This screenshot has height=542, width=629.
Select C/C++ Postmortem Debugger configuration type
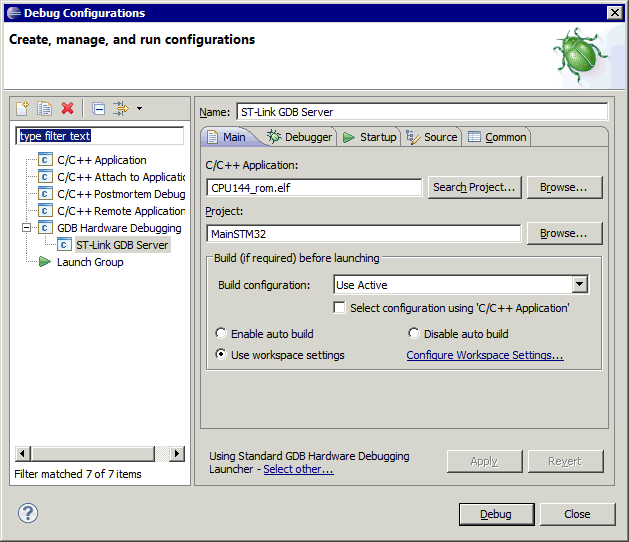pyautogui.click(x=120, y=194)
